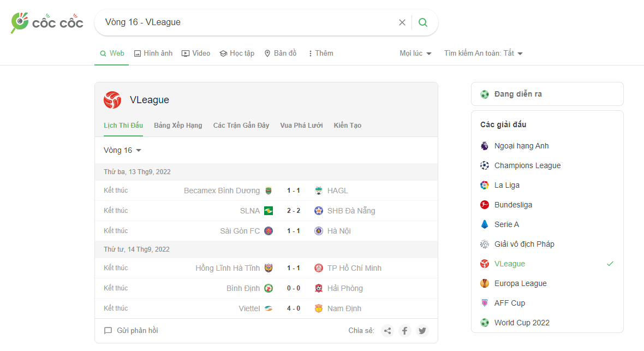Open the SLNA vs SHB Đà Nẵng 2 - 2 score
The image size is (644, 351).
pos(294,211)
